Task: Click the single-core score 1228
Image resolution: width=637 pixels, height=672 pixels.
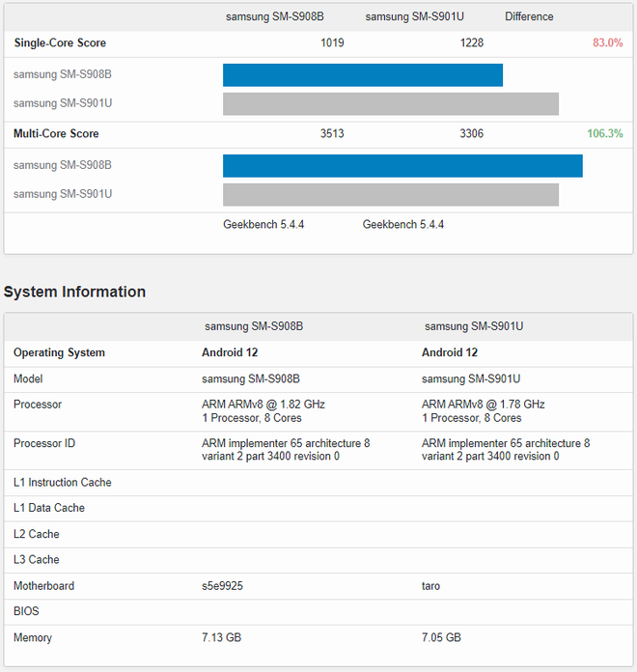Action: click(x=472, y=42)
